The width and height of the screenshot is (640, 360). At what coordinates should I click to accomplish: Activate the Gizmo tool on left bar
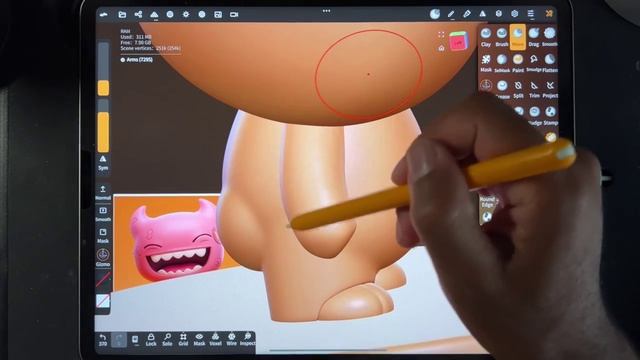(x=103, y=258)
